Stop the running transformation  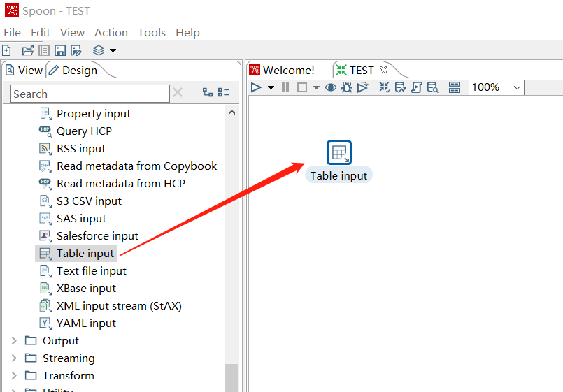pyautogui.click(x=302, y=87)
